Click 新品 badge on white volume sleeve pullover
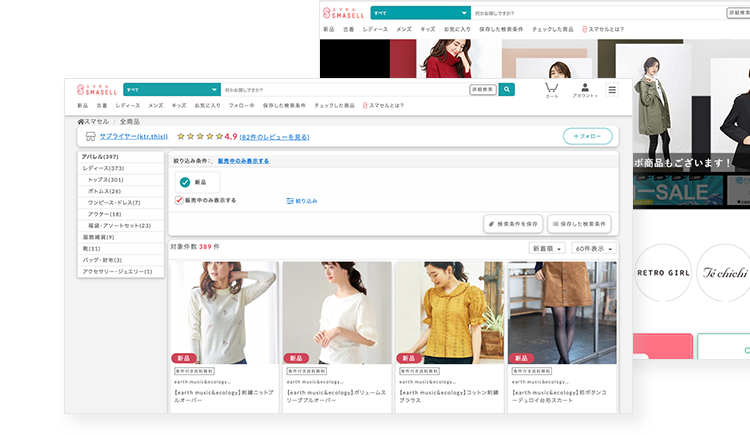750x435 pixels. [296, 358]
